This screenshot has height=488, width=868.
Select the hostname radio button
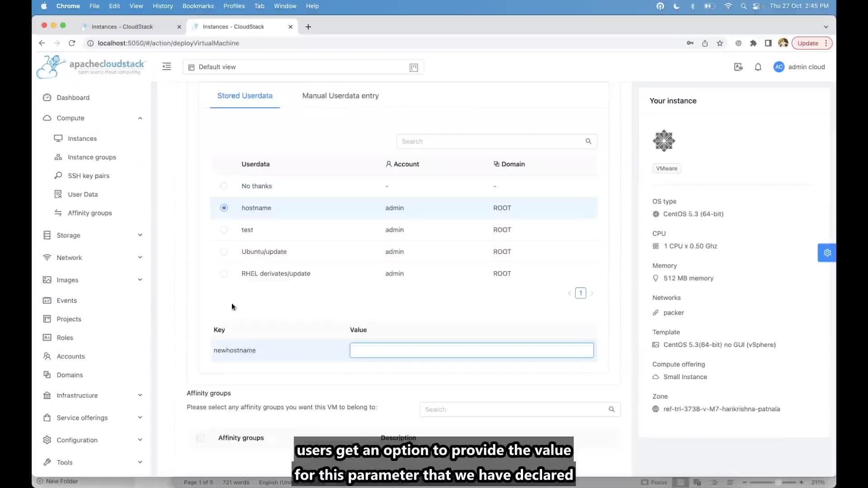[224, 207]
